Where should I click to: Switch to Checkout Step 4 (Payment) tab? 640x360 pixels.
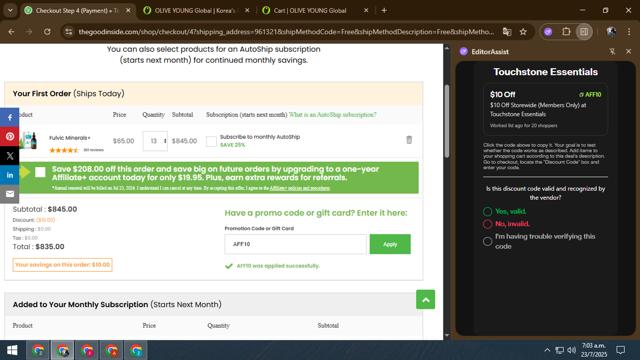tap(77, 11)
